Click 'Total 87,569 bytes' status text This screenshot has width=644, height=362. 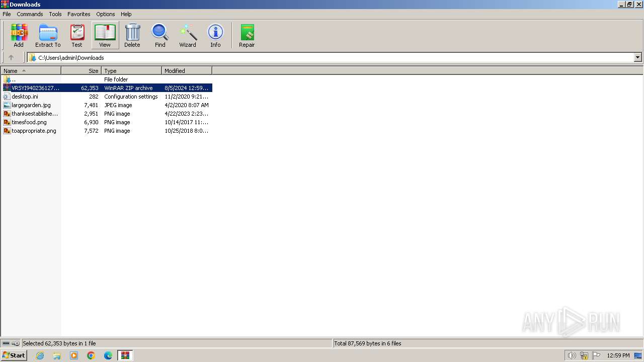coord(368,343)
